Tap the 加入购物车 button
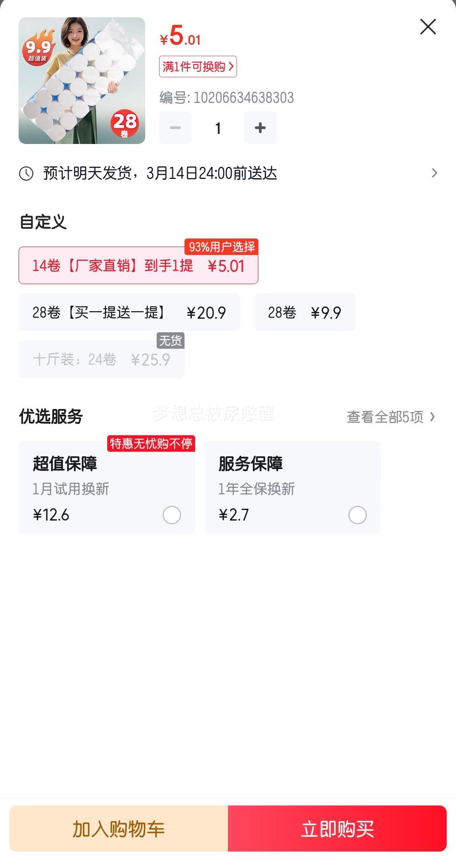 point(119,829)
